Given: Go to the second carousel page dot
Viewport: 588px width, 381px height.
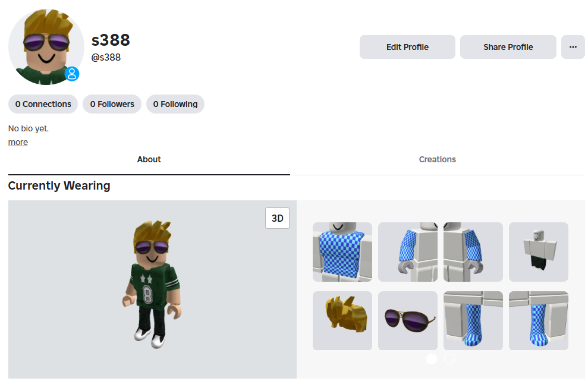Looking at the screenshot, I should (x=449, y=359).
